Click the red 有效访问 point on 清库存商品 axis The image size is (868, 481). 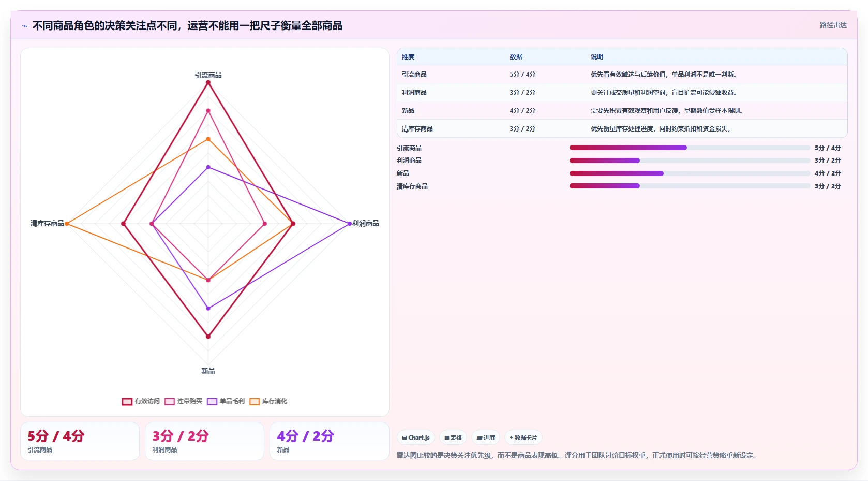pos(123,224)
